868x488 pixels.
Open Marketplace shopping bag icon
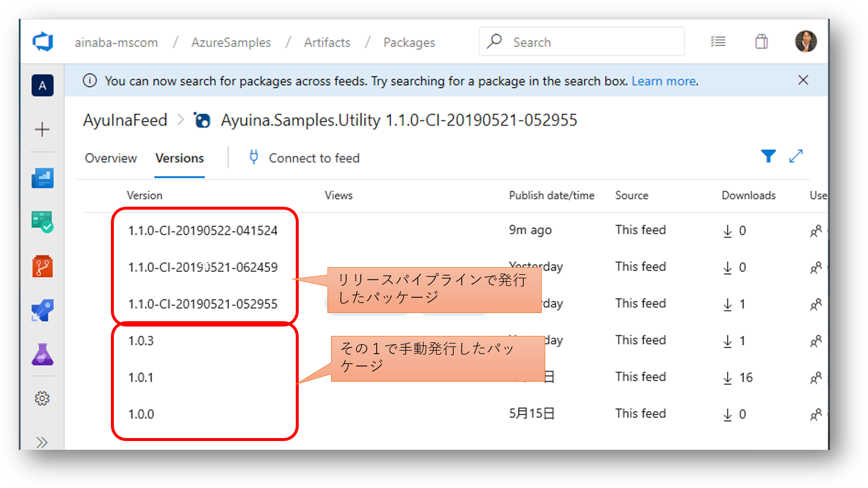coord(761,42)
